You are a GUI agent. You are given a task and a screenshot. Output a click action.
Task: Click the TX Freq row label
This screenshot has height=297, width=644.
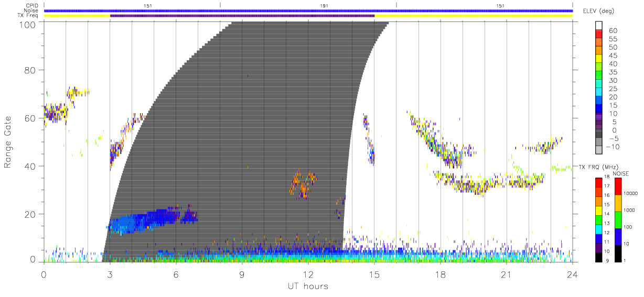(x=28, y=16)
